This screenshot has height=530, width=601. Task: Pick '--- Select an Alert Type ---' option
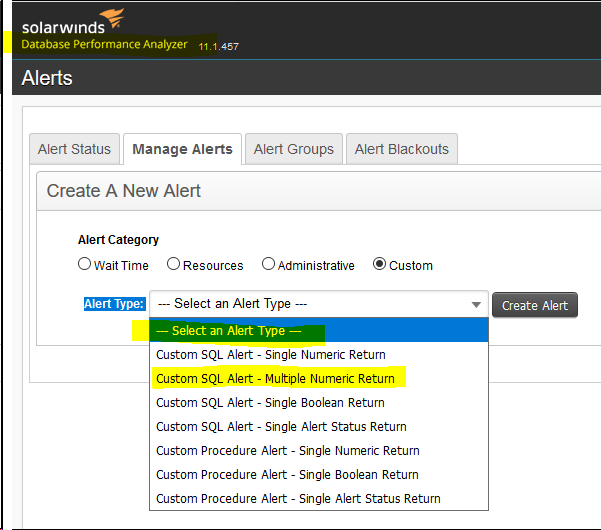tap(318, 331)
